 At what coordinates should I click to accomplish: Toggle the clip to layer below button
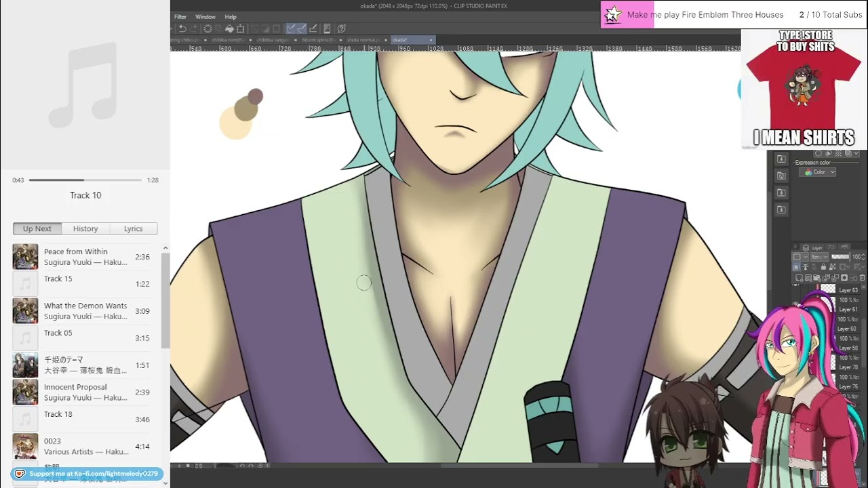click(x=797, y=267)
